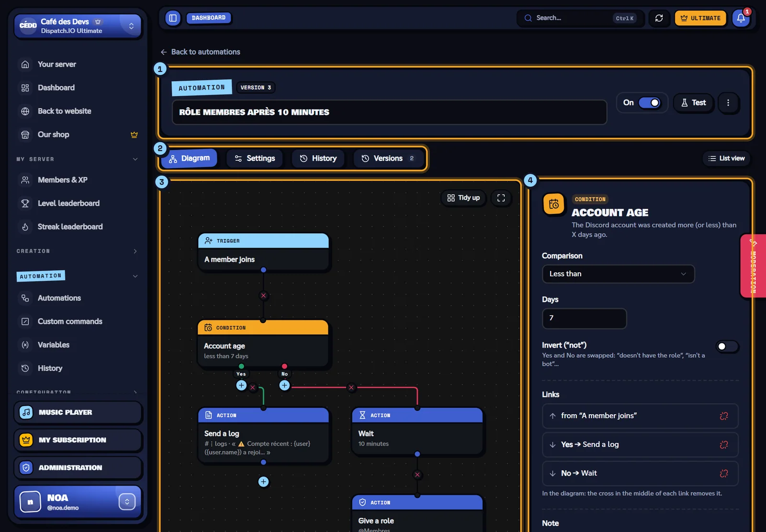Open the Café des Devs server switcher
Screen dimensions: 766x532
pos(78,26)
